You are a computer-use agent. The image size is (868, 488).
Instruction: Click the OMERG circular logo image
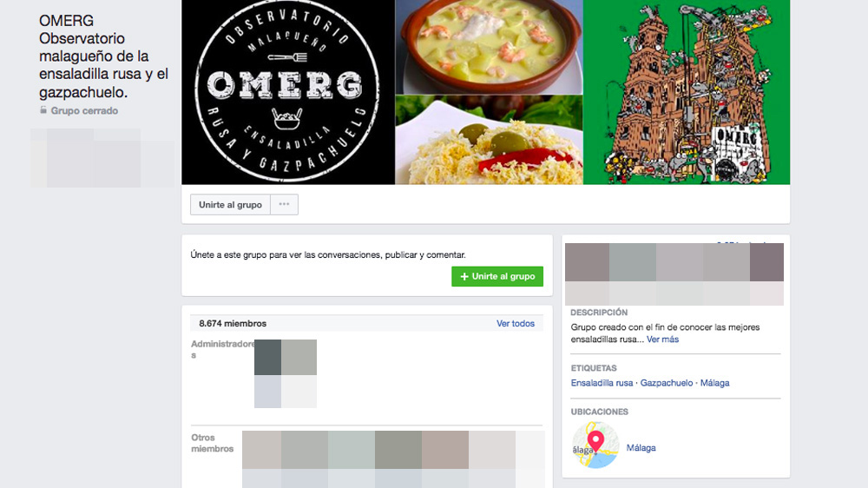[288, 91]
